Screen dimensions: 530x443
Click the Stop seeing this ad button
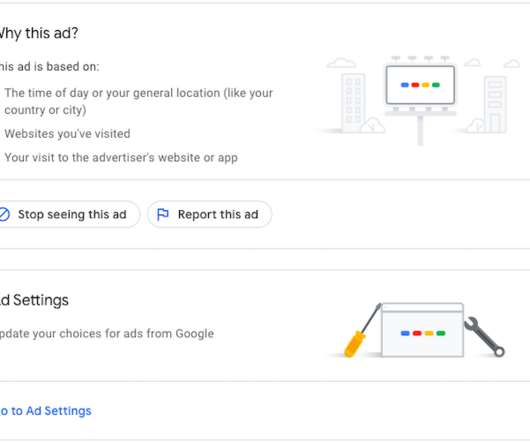[x=69, y=214]
